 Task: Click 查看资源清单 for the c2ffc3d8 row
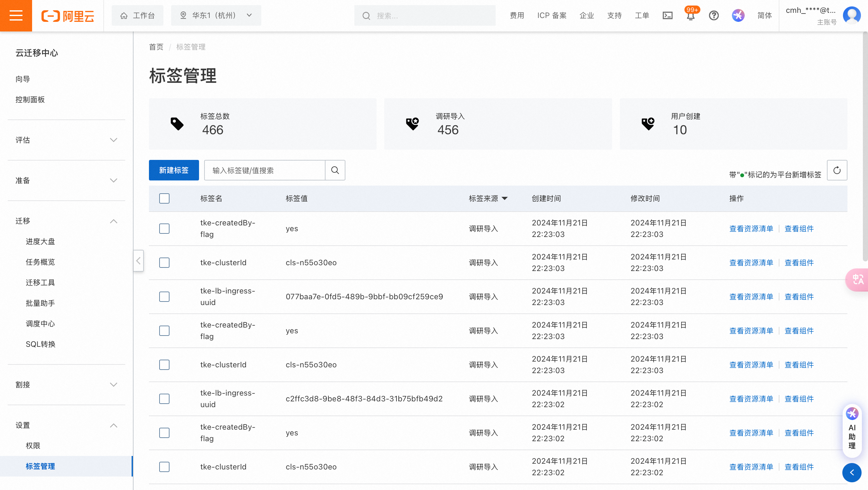[751, 399]
